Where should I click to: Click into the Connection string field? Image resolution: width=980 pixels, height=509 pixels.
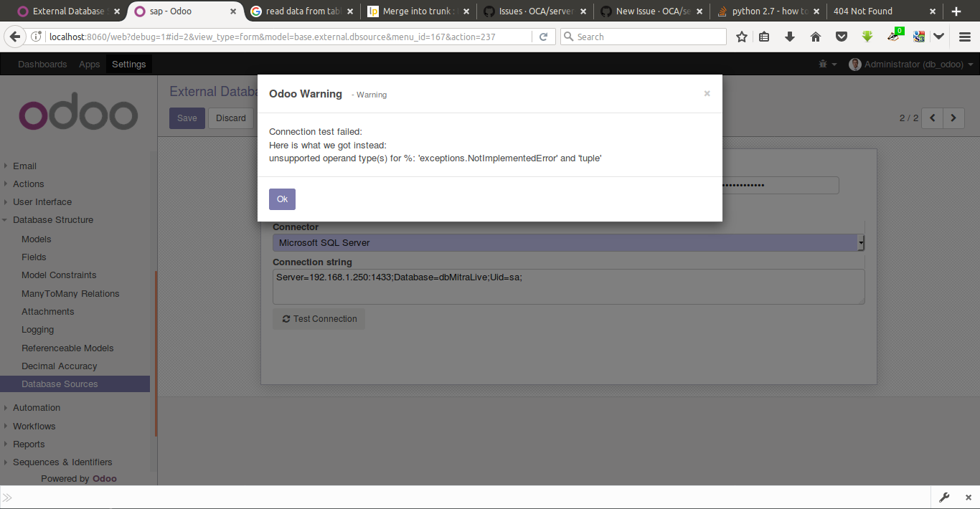coord(568,286)
